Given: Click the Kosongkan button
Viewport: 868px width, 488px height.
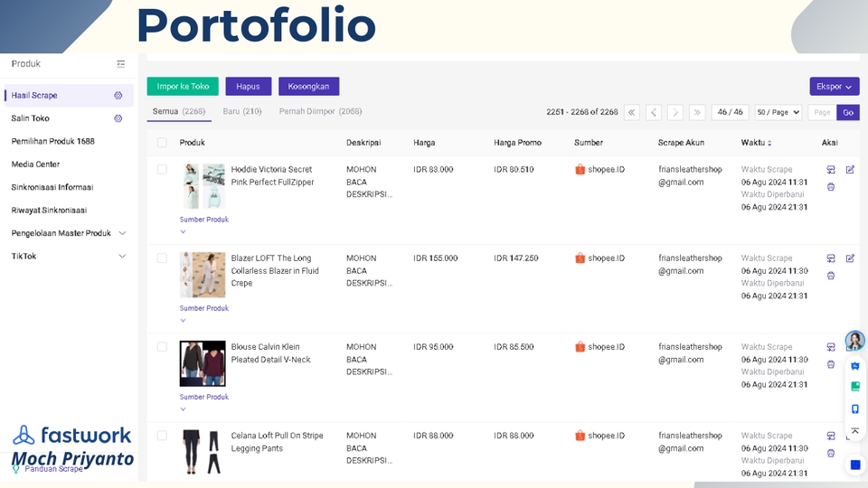Looking at the screenshot, I should point(308,87).
